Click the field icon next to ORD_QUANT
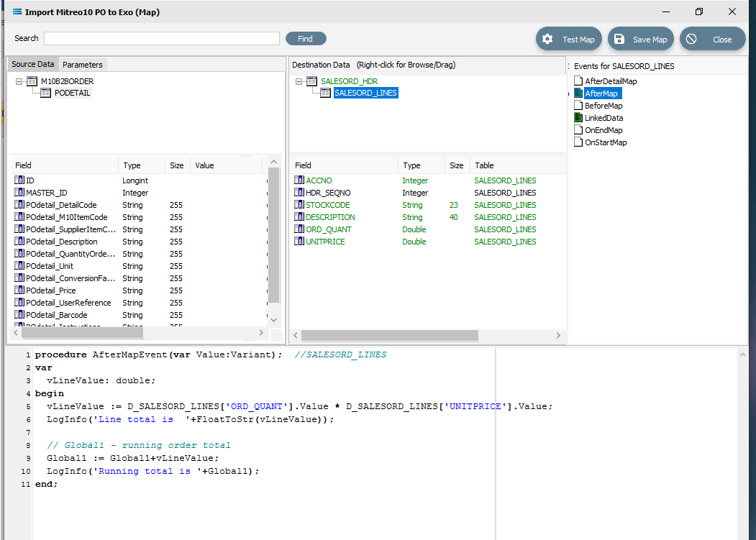 coord(299,229)
